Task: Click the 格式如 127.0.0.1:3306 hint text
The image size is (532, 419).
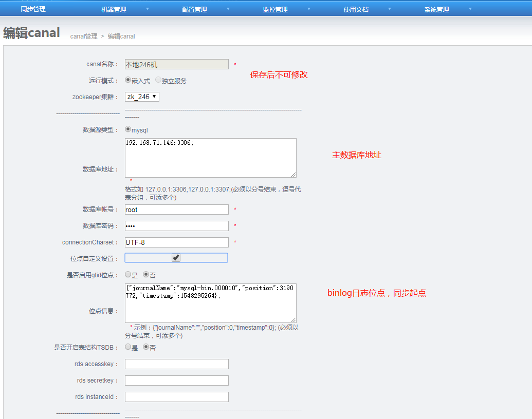Action: coord(213,193)
